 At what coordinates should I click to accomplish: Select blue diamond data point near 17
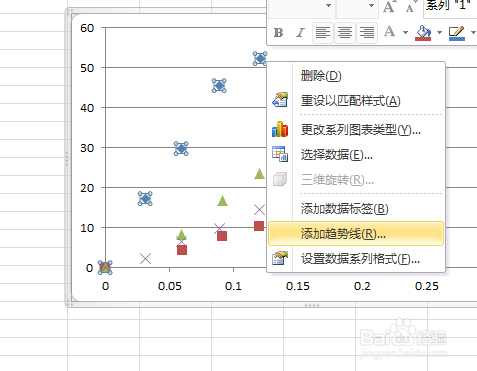click(x=145, y=199)
